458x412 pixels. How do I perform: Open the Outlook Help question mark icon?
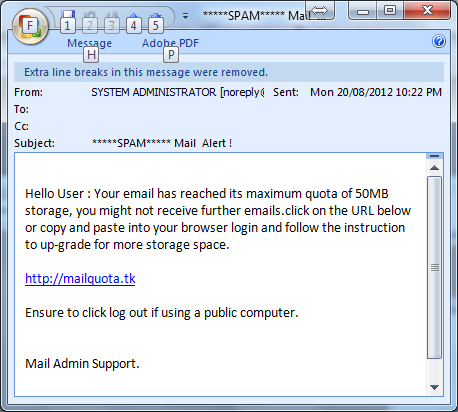coord(439,41)
